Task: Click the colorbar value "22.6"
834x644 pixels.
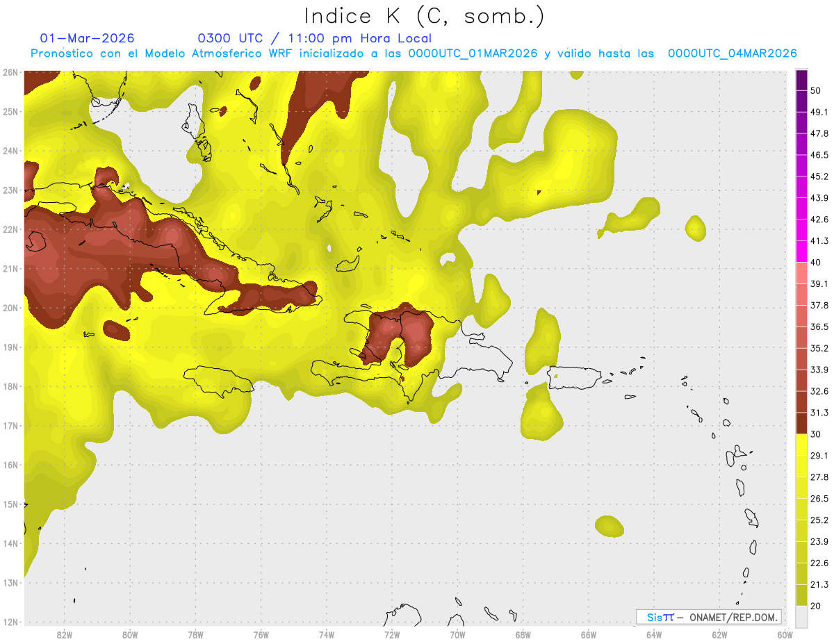Action: (x=819, y=563)
